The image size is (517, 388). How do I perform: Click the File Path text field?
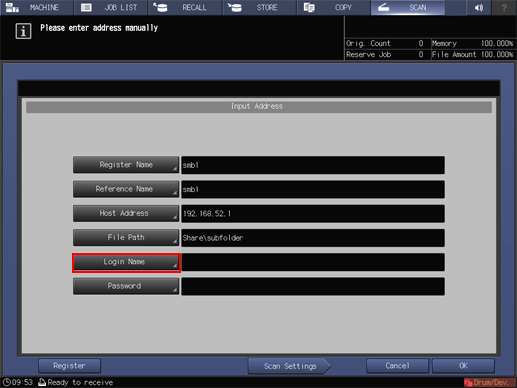coord(313,238)
